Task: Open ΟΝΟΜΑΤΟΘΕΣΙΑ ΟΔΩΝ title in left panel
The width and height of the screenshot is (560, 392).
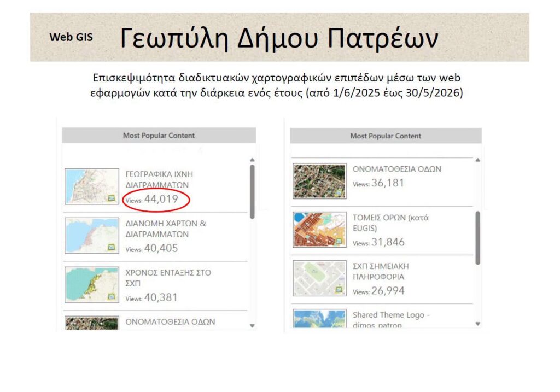Action: [170, 321]
